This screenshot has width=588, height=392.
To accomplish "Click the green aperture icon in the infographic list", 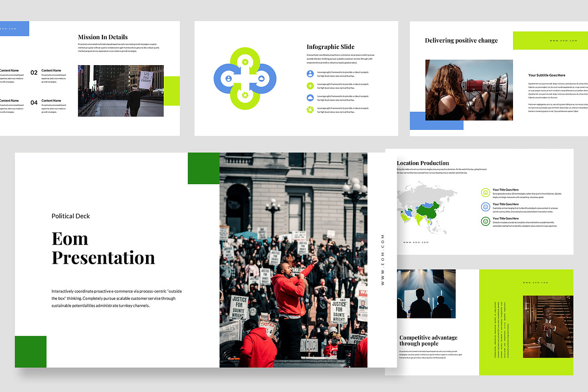I will 310,110.
